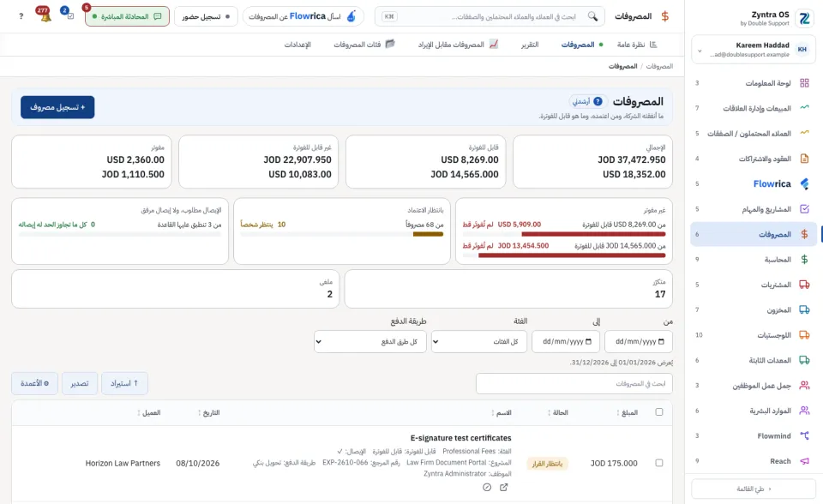Open لوحة المعلومات dashboard sidebar icon

[x=804, y=83]
